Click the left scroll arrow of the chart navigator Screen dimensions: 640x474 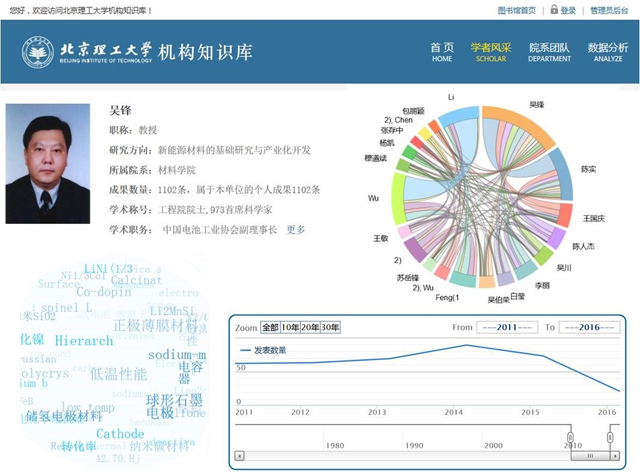238,458
